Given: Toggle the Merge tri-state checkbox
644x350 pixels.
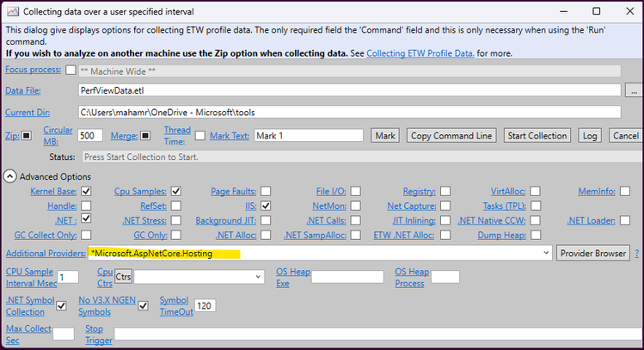Looking at the screenshot, I should [x=145, y=136].
